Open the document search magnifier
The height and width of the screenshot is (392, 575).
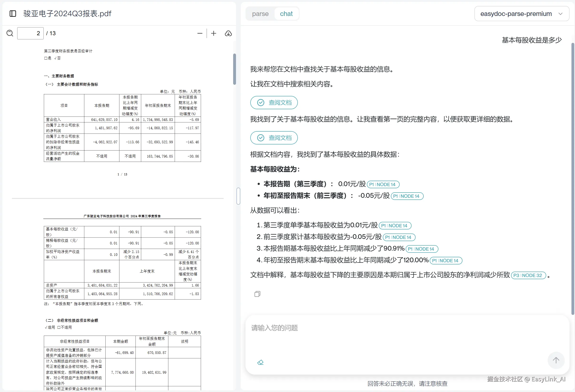coord(10,33)
